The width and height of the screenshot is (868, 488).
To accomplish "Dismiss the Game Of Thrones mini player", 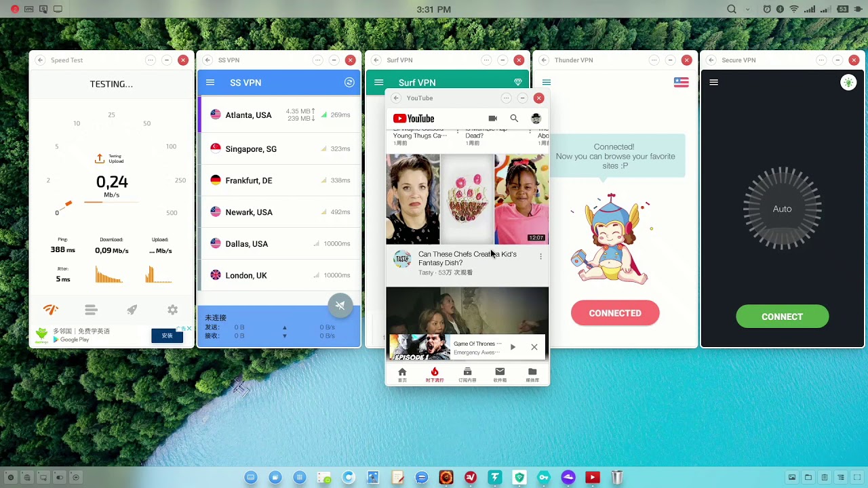I will [x=534, y=347].
